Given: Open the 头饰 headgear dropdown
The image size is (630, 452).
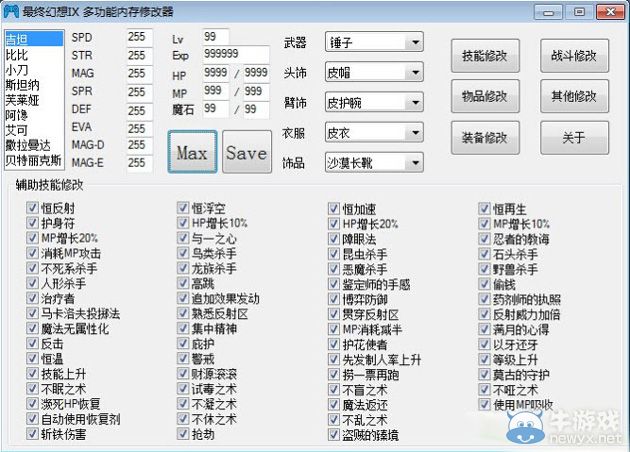Looking at the screenshot, I should pos(374,72).
